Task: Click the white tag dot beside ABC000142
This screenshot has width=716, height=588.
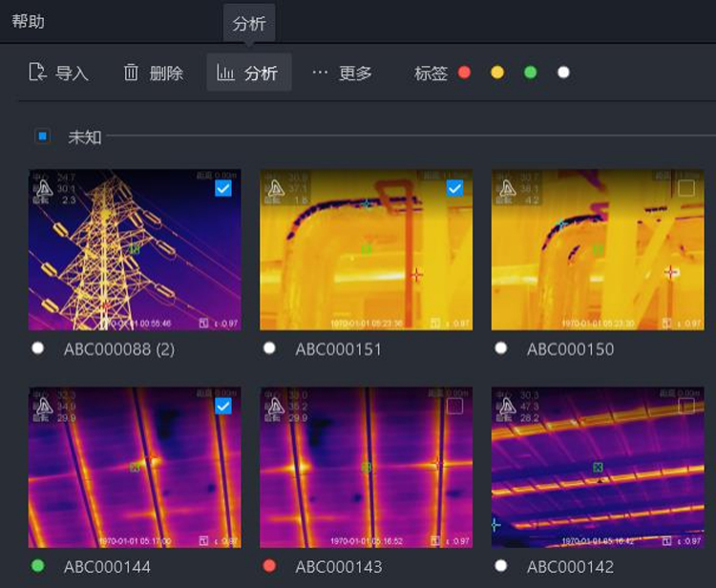Action: click(501, 566)
